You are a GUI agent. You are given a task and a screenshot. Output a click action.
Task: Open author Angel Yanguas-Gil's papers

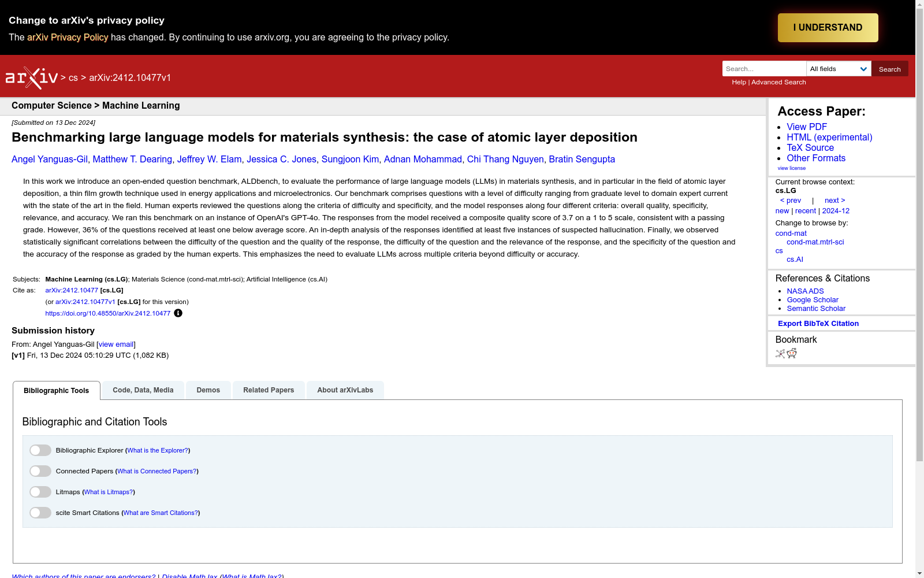(50, 160)
